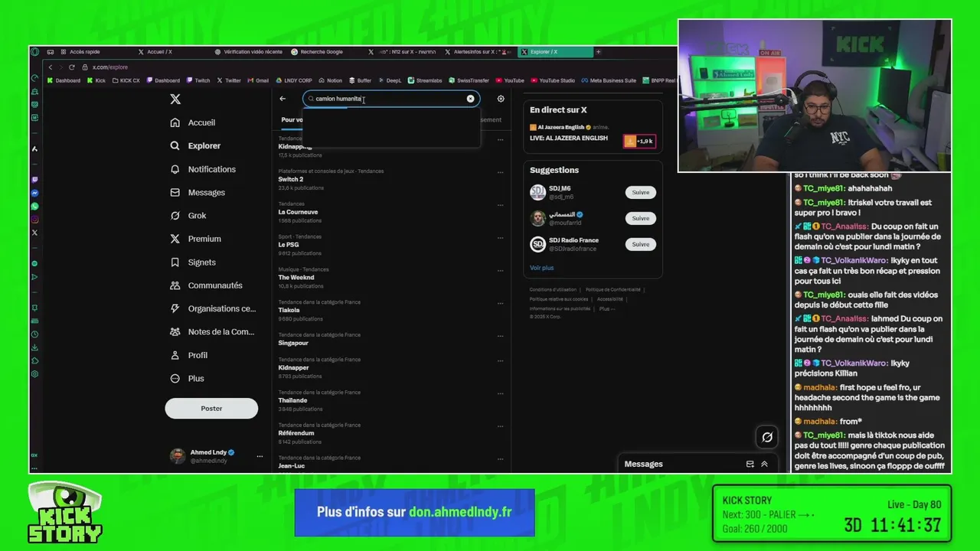Open WhatsApp in browser sidebar

click(34, 207)
